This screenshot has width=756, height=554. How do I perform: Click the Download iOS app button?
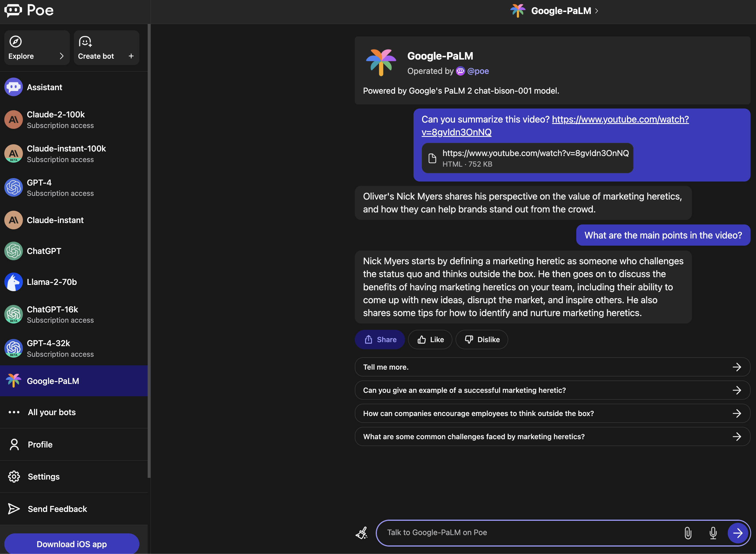[x=72, y=543]
